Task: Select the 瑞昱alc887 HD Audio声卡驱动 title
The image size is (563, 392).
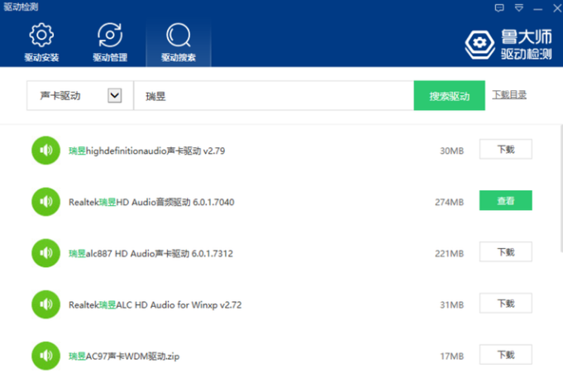Action: (x=150, y=253)
